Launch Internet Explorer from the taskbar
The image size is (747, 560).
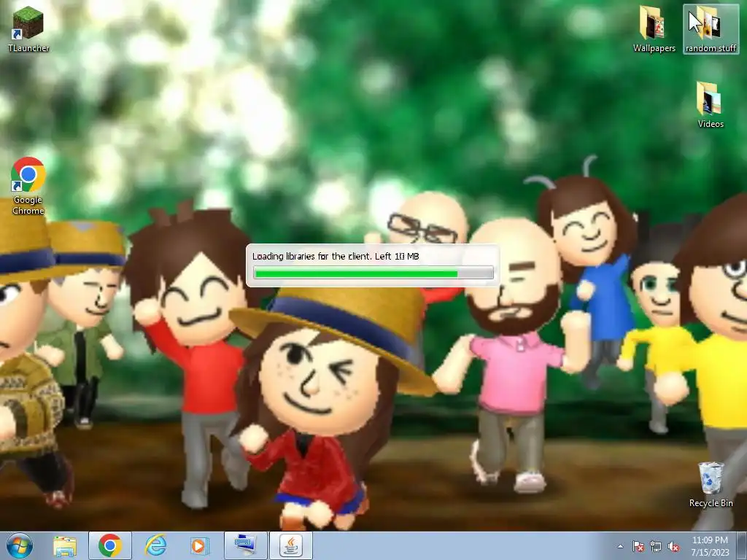(155, 545)
